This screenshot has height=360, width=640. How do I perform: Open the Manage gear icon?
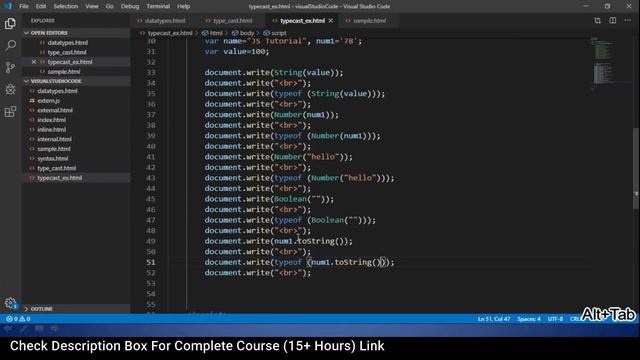click(x=10, y=303)
